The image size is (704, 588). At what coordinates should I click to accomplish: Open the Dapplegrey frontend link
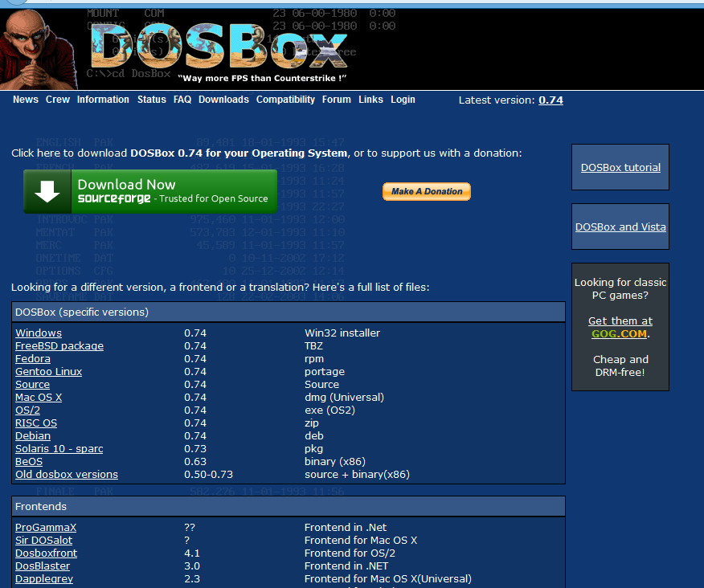pos(44,579)
